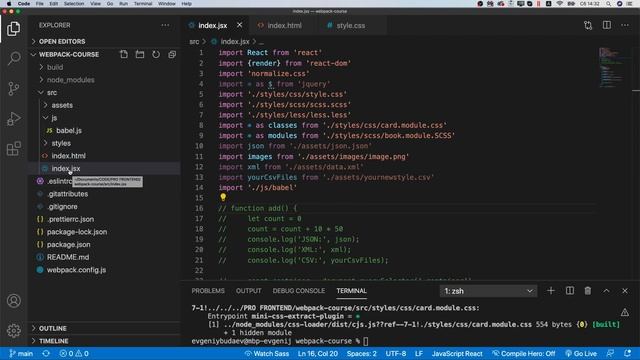Open the Search view in activity bar
The height and width of the screenshot is (360, 640).
click(13, 58)
